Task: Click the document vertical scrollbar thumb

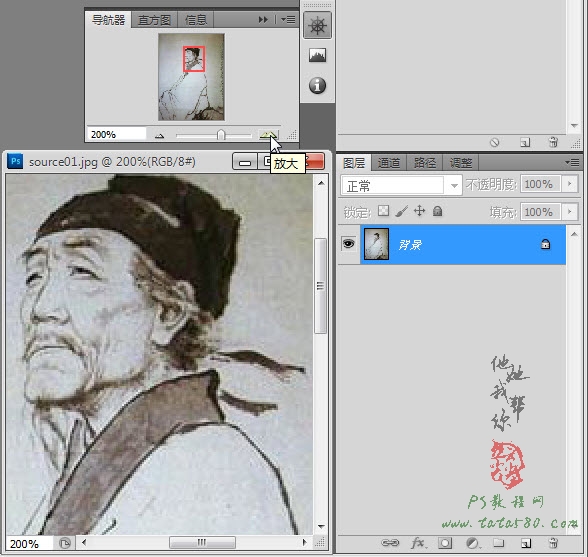Action: (x=320, y=286)
